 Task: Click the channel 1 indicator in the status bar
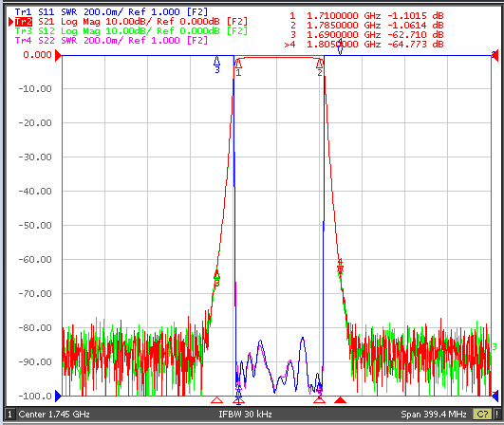(9, 415)
